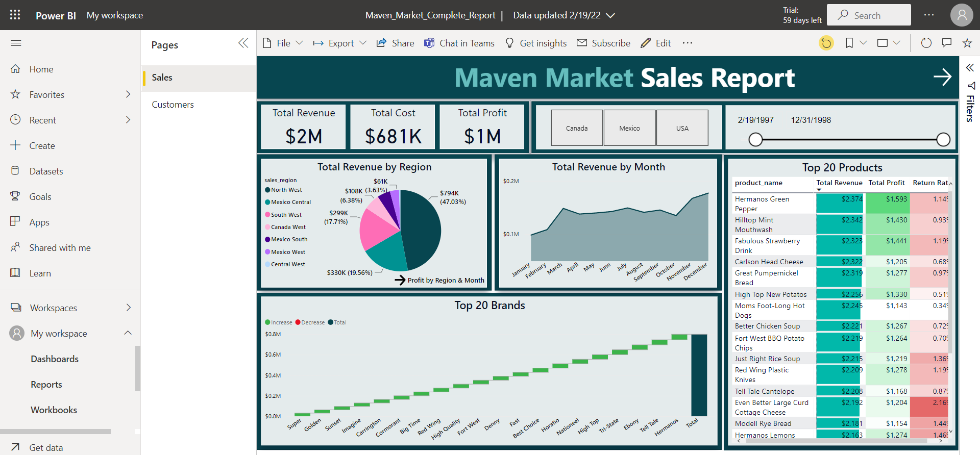980x455 pixels.
Task: Click Profit by Region & Month link
Action: point(440,280)
